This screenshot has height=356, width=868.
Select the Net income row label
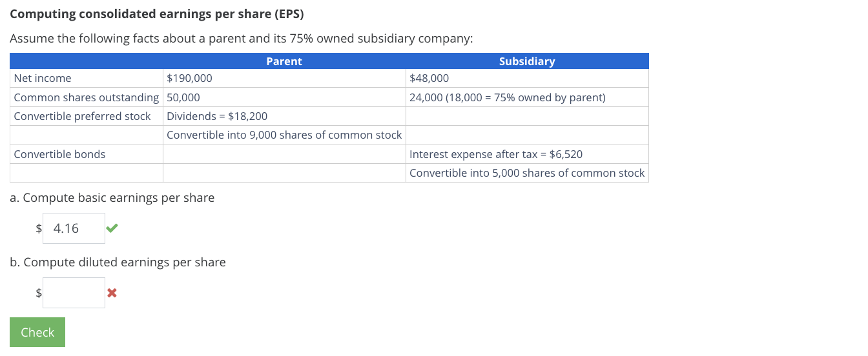[x=43, y=78]
